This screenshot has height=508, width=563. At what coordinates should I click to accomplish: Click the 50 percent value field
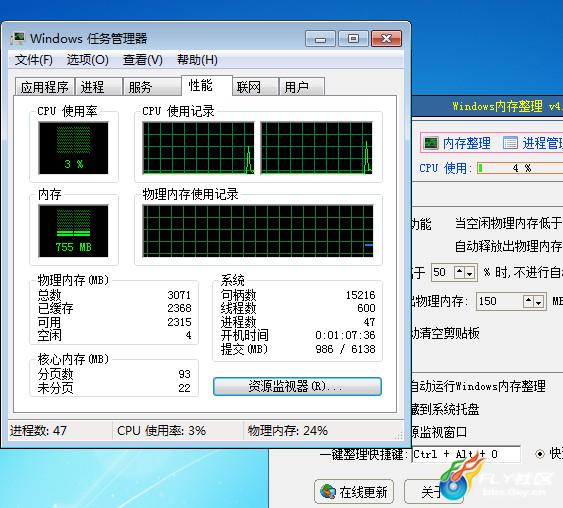[x=443, y=272]
